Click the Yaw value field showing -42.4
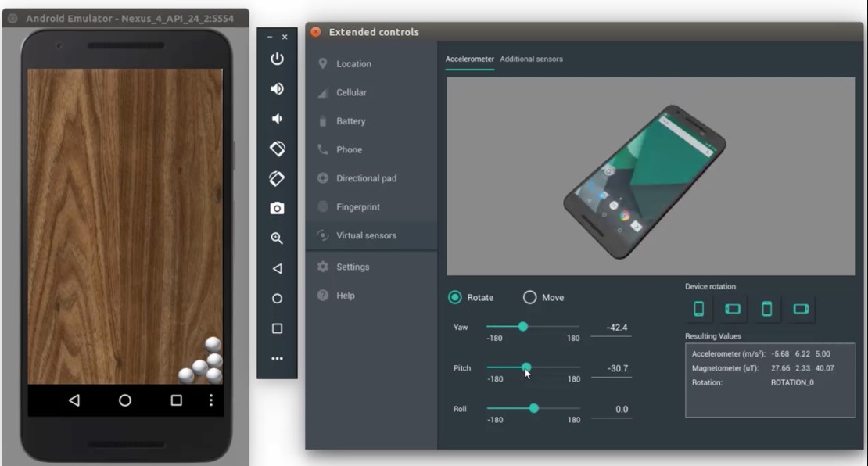The width and height of the screenshot is (868, 466). pos(612,328)
